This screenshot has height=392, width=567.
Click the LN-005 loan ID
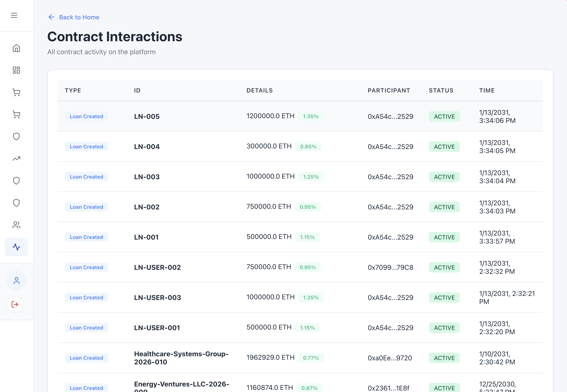147,116
